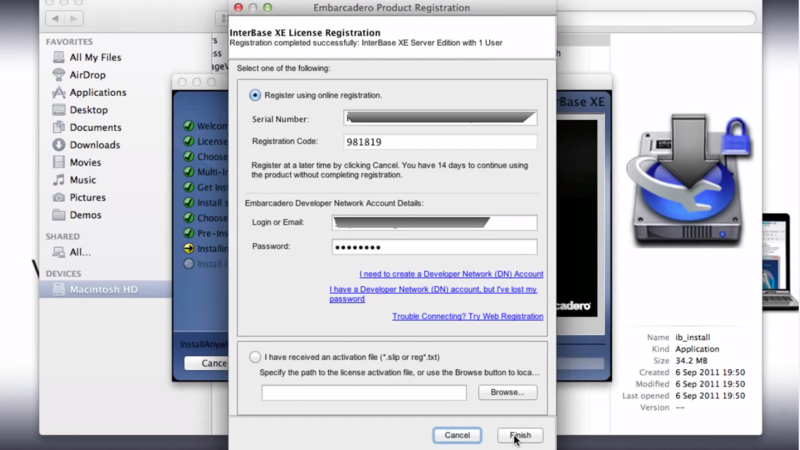Click the Finder forward arrow button

point(73,19)
